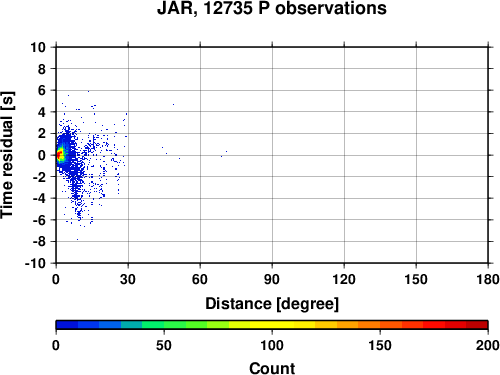Click the y-axis tick label '4'

pyautogui.click(x=42, y=112)
